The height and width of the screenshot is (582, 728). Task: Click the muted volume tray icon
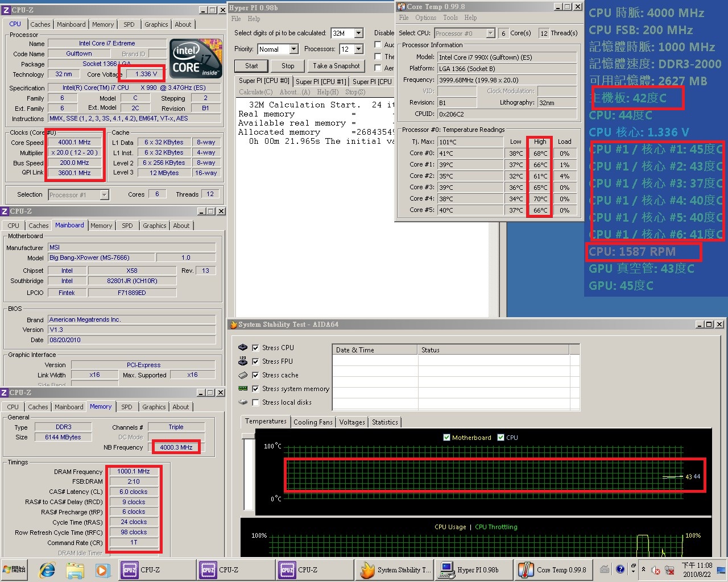point(656,569)
